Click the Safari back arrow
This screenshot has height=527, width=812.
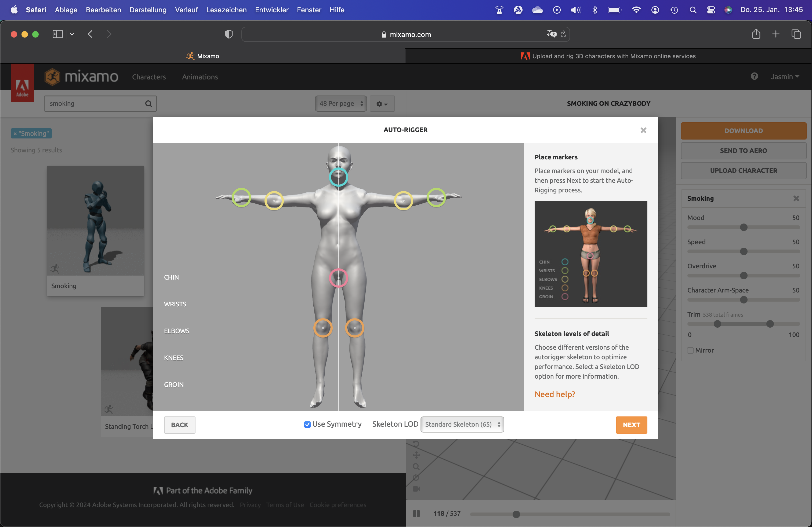[90, 34]
